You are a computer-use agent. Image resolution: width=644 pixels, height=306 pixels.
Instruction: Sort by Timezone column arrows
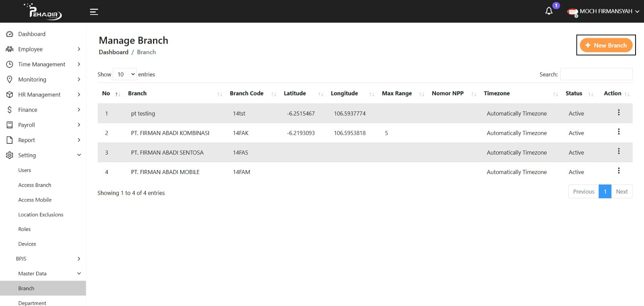(555, 94)
